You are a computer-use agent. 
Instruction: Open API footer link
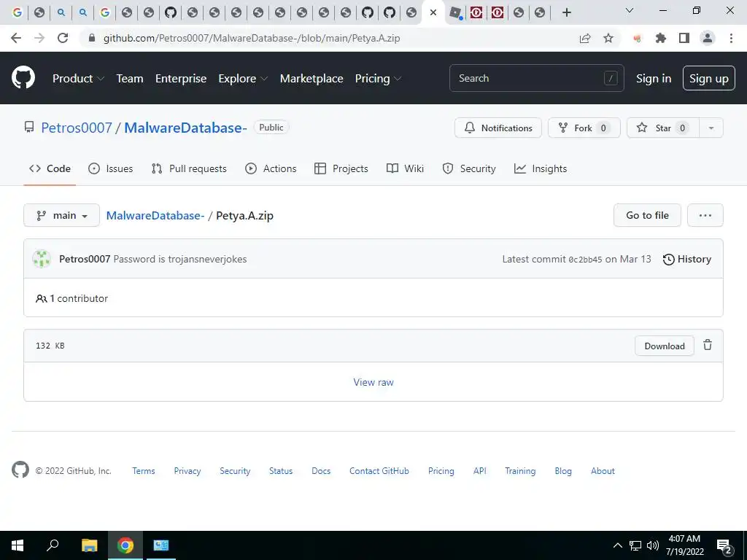(480, 470)
